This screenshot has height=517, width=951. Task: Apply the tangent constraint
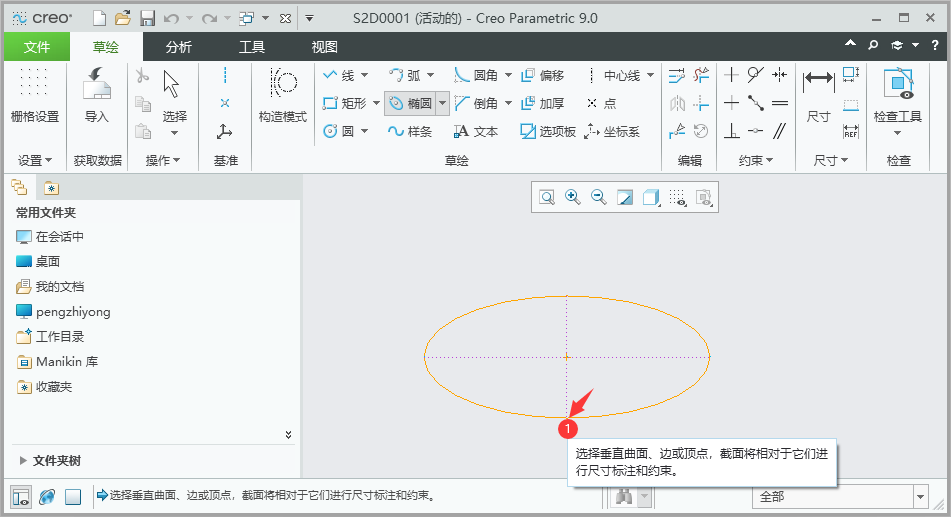[x=755, y=75]
